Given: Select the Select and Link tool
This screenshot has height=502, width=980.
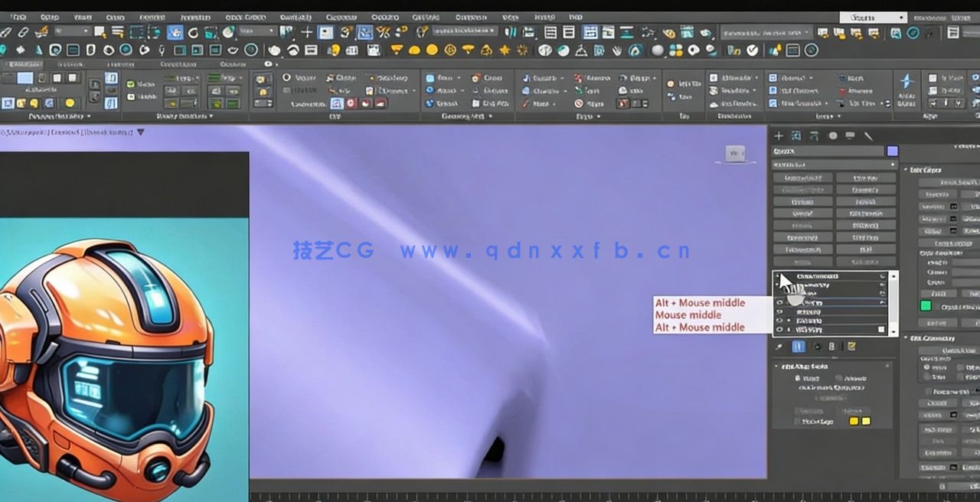Looking at the screenshot, I should [8, 31].
